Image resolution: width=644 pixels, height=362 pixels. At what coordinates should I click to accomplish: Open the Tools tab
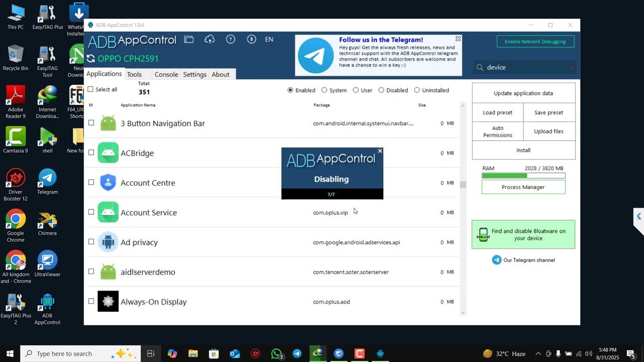coord(134,74)
